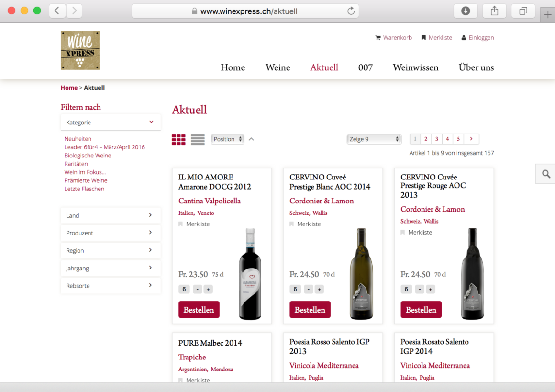Show all tabs overview button
This screenshot has width=555, height=392.
click(x=523, y=11)
